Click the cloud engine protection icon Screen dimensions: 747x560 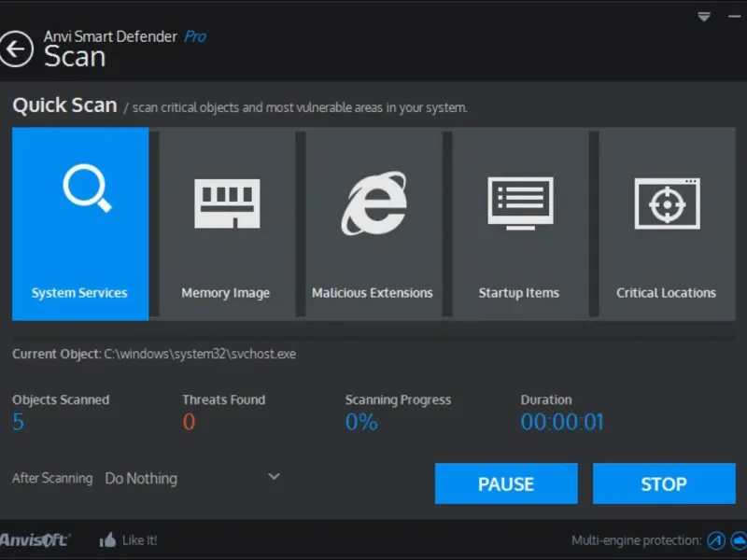739,540
